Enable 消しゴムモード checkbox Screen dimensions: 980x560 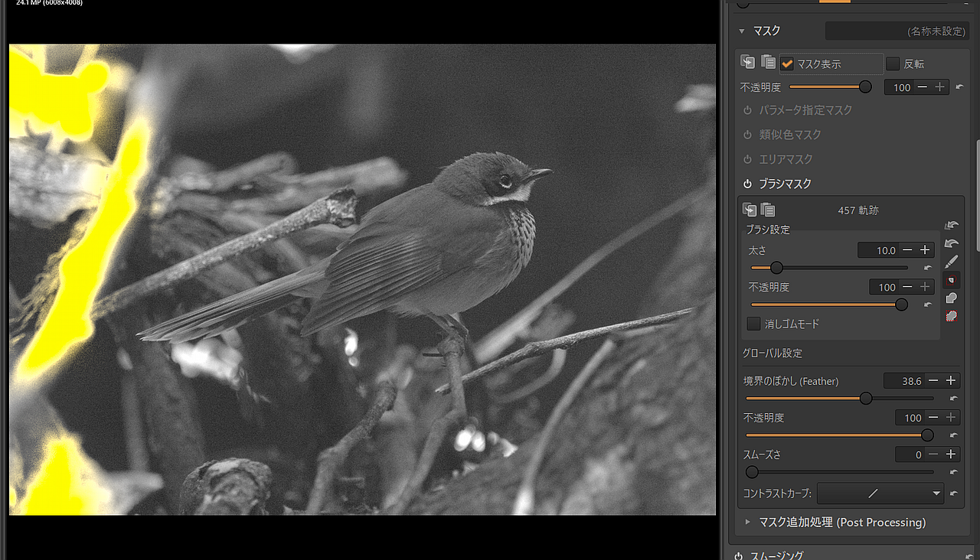(754, 324)
